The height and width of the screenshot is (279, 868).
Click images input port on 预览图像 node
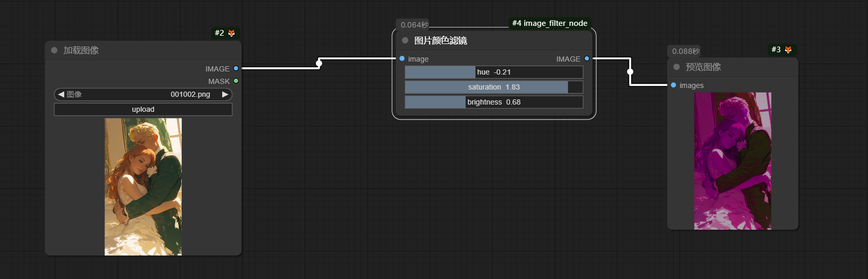click(x=673, y=85)
